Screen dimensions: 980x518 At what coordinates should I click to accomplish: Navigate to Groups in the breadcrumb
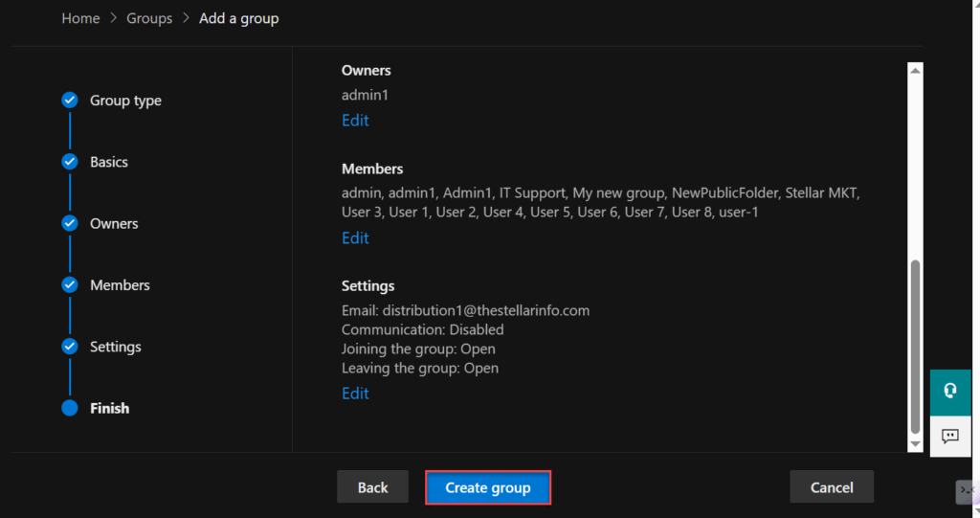pyautogui.click(x=149, y=18)
